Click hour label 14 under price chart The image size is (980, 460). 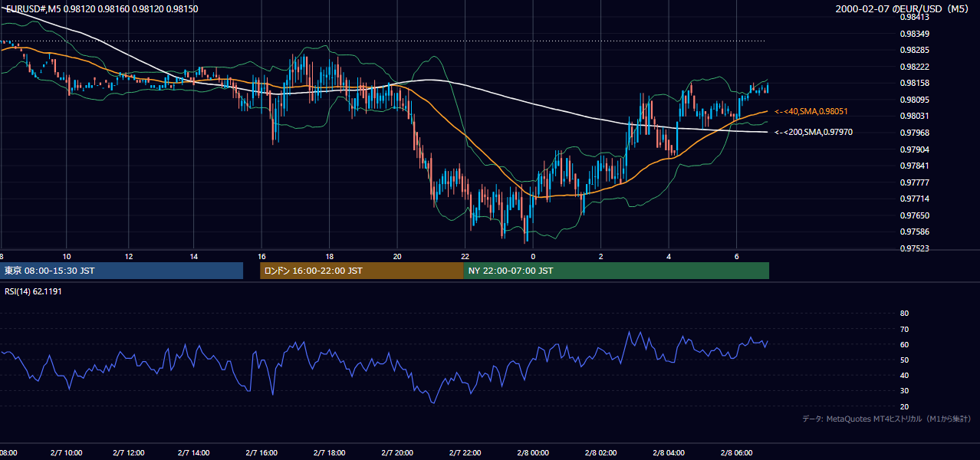194,257
